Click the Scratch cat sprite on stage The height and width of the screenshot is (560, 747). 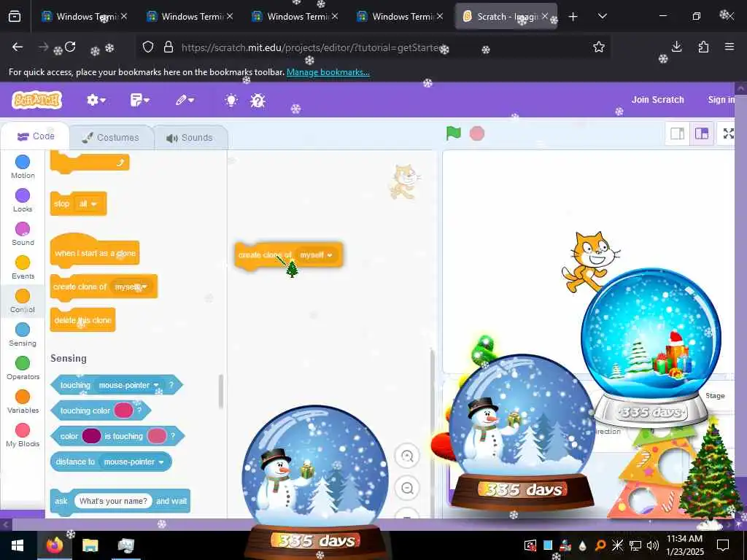coord(590,261)
